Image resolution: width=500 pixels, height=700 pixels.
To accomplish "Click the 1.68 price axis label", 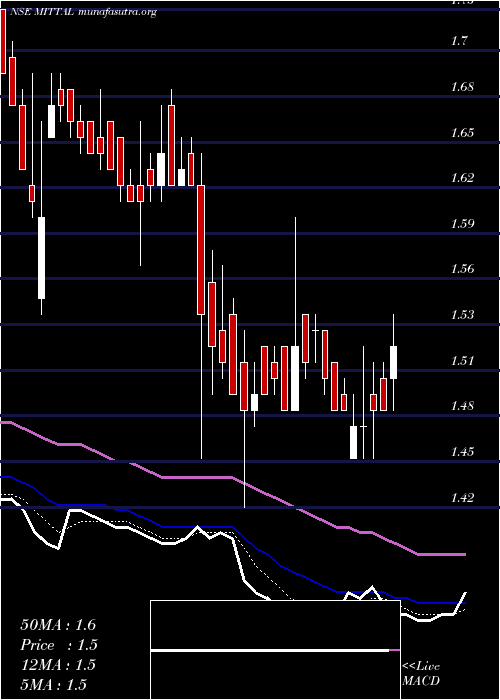I will coord(462,87).
